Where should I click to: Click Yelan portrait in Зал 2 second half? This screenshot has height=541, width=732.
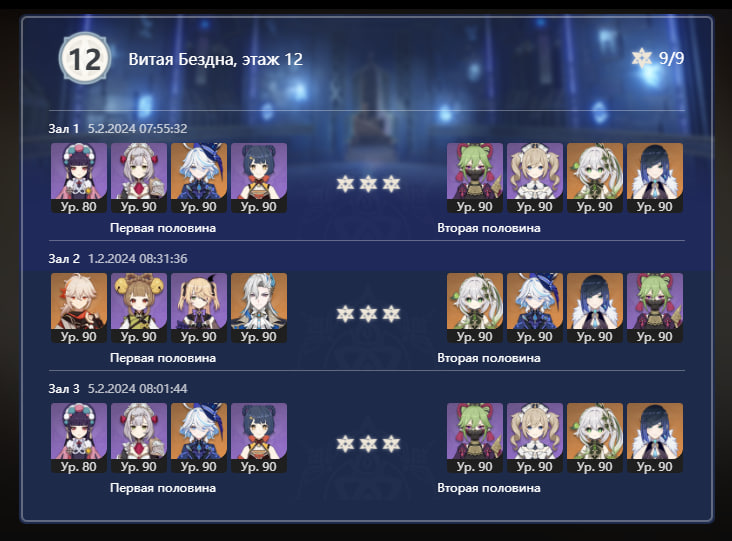click(595, 308)
